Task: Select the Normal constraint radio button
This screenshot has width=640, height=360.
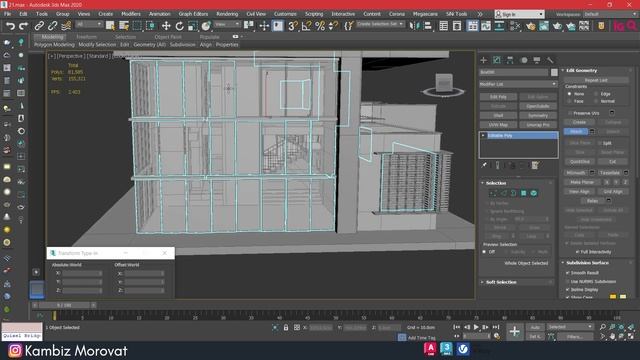Action: (596, 101)
